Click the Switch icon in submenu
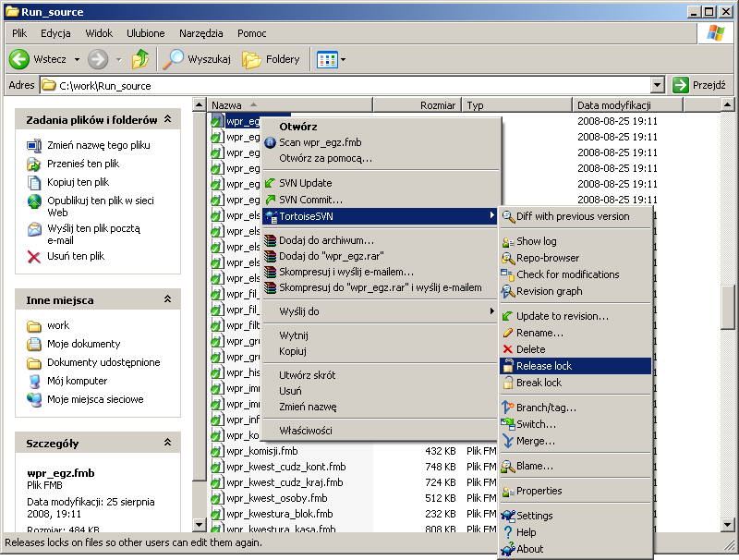The image size is (739, 560). tap(508, 424)
